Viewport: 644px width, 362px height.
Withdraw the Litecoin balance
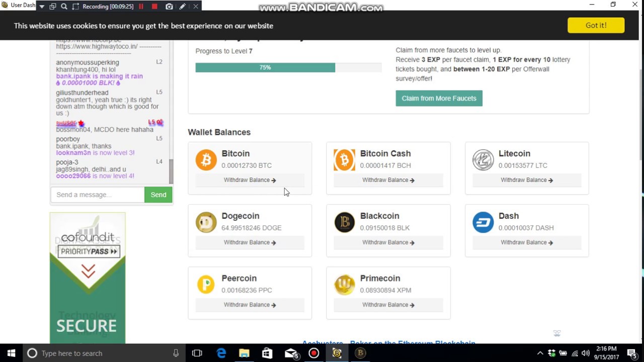point(527,180)
